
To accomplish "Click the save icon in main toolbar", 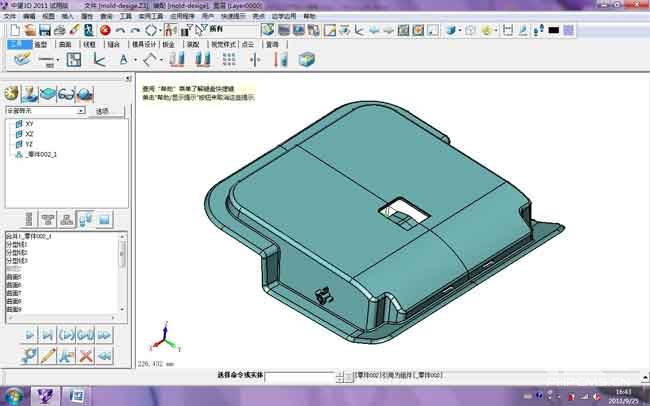I will click(x=44, y=31).
